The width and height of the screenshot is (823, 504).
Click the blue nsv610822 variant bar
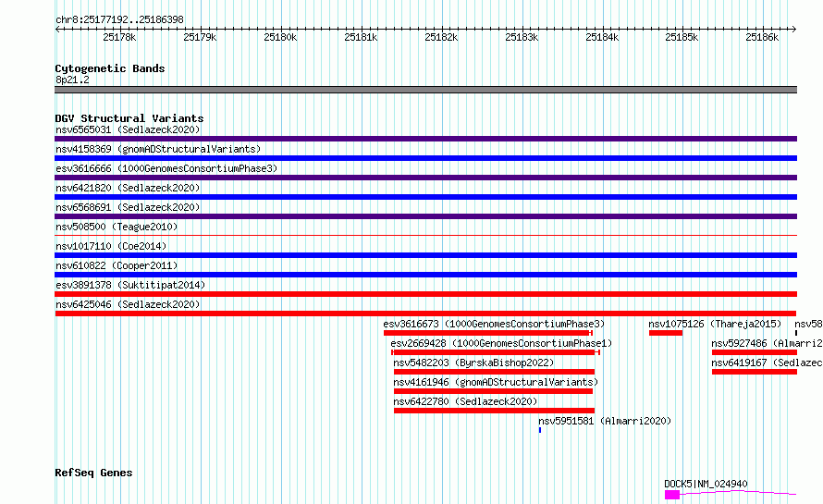425,275
